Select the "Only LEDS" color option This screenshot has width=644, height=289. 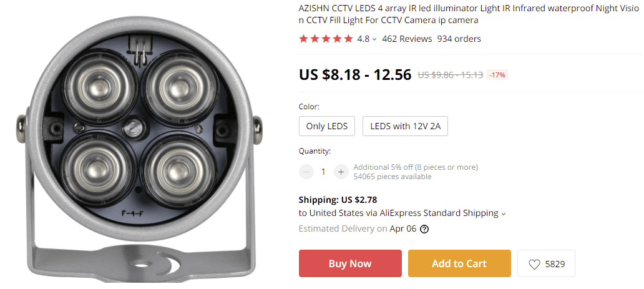327,126
